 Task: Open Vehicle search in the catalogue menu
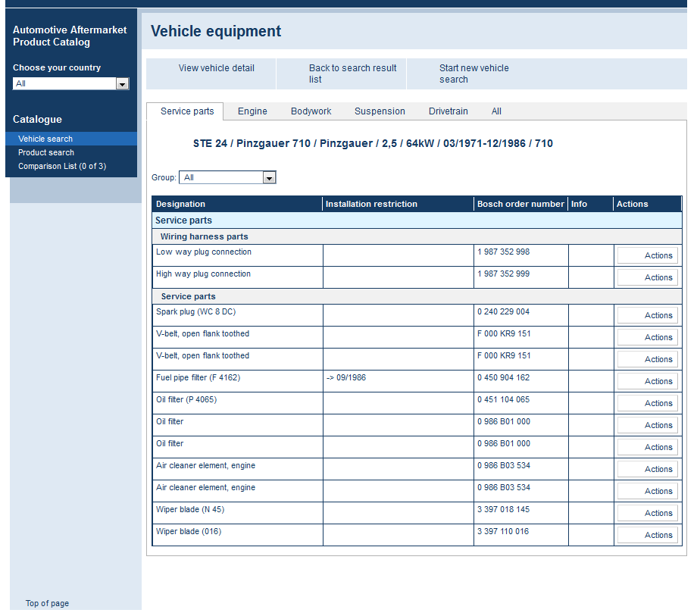coord(45,138)
